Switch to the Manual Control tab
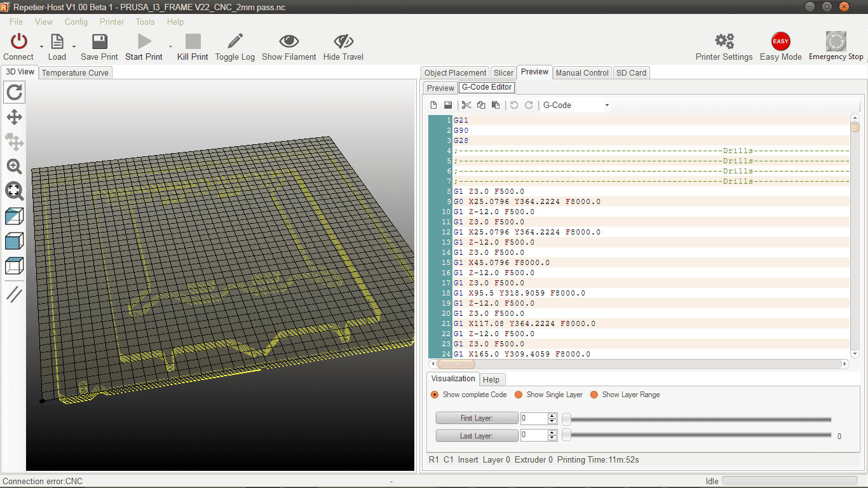The image size is (868, 488). click(581, 72)
